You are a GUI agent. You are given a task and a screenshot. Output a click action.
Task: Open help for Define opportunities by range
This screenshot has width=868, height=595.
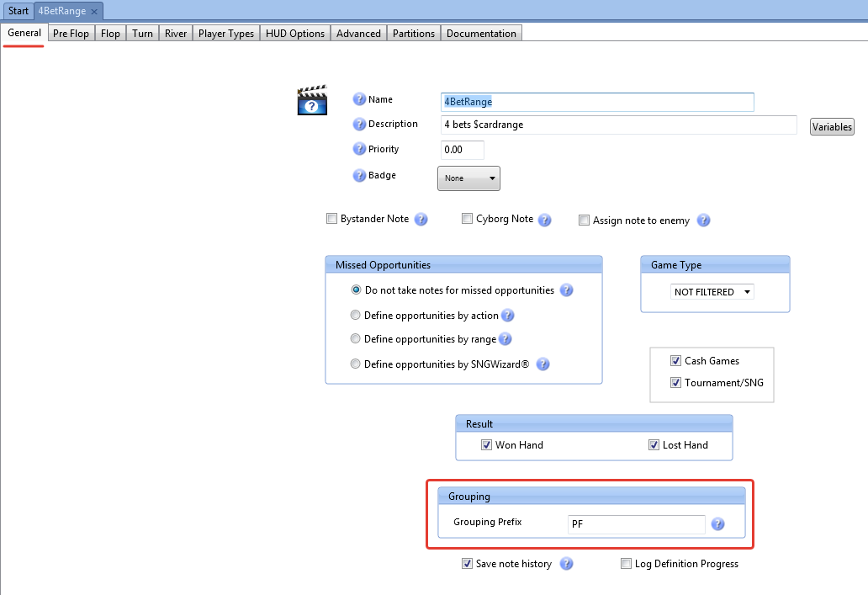[x=505, y=339]
